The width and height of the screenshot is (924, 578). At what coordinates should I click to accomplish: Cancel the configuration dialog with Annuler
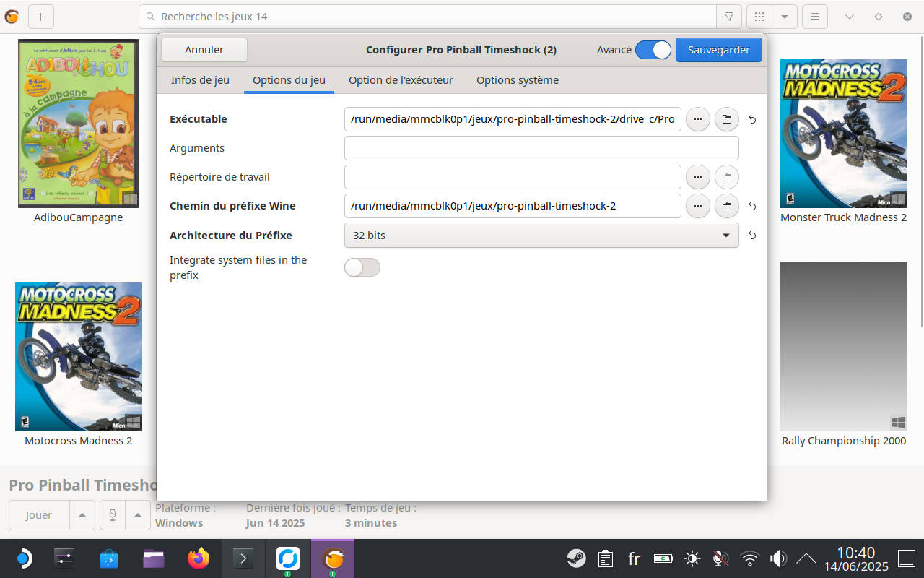[x=204, y=50]
